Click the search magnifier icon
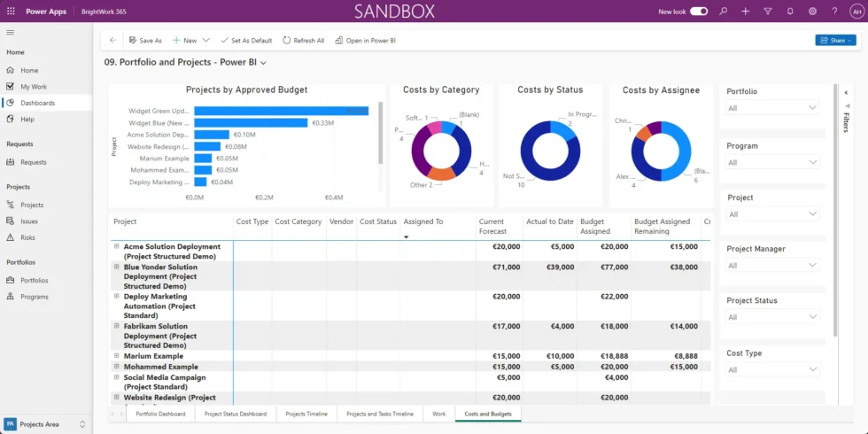Viewport: 868px width, 434px height. pyautogui.click(x=724, y=12)
